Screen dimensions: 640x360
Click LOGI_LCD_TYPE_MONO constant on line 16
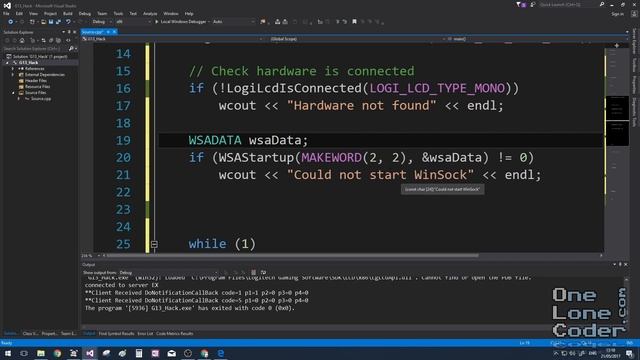[x=437, y=88]
